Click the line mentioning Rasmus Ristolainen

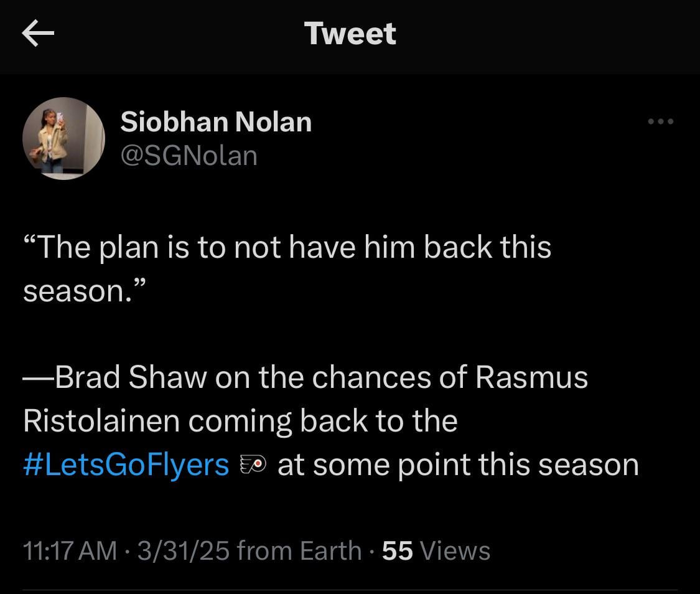240,420
